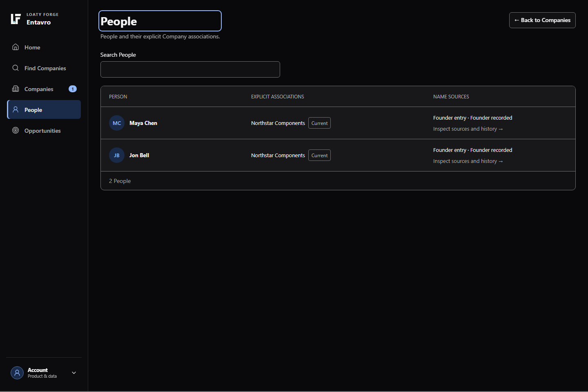Inspect sources and history for Maya Chen

[x=468, y=129]
